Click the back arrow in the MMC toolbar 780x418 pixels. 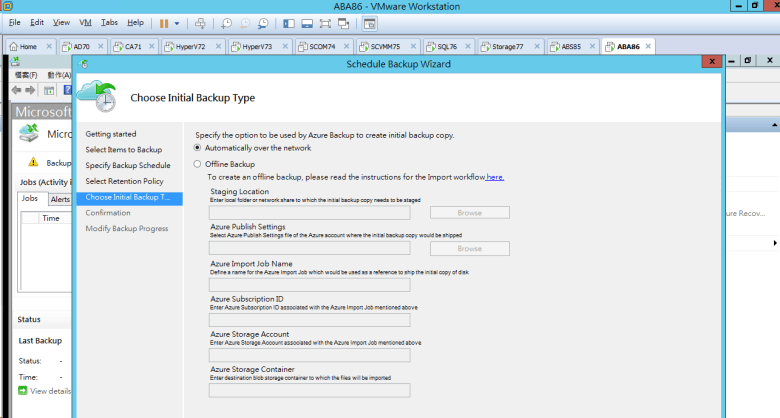[x=17, y=90]
